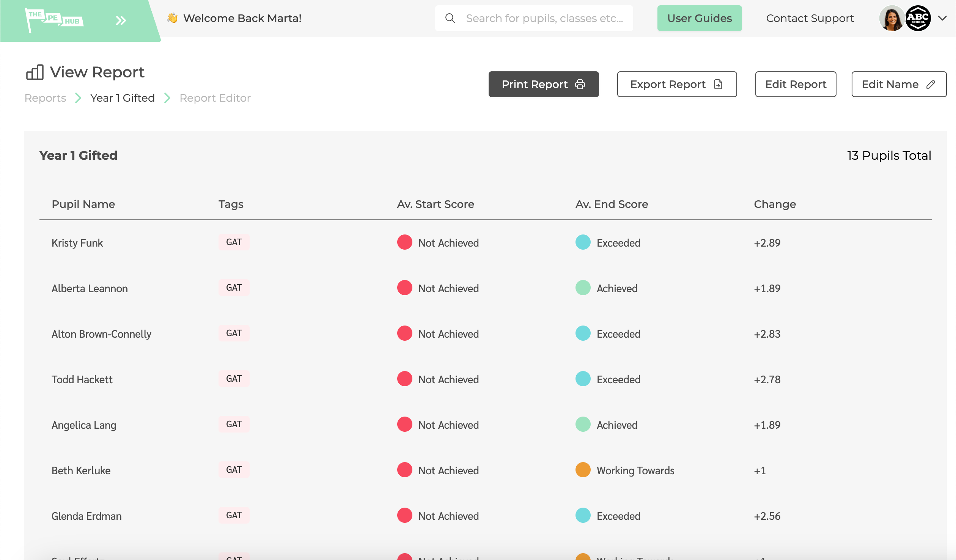956x560 pixels.
Task: Click the Export Report icon button
Action: (718, 84)
